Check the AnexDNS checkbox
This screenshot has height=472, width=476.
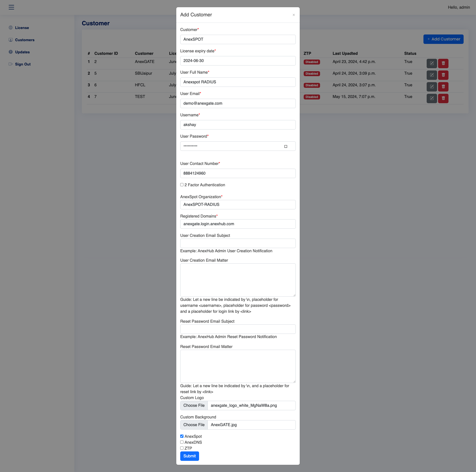click(182, 442)
